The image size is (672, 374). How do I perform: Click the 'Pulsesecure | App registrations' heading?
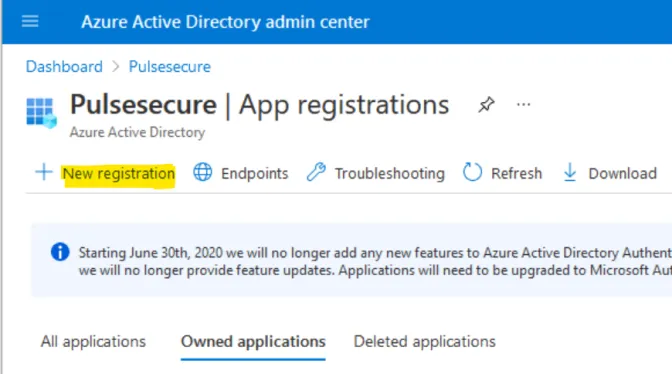point(260,105)
